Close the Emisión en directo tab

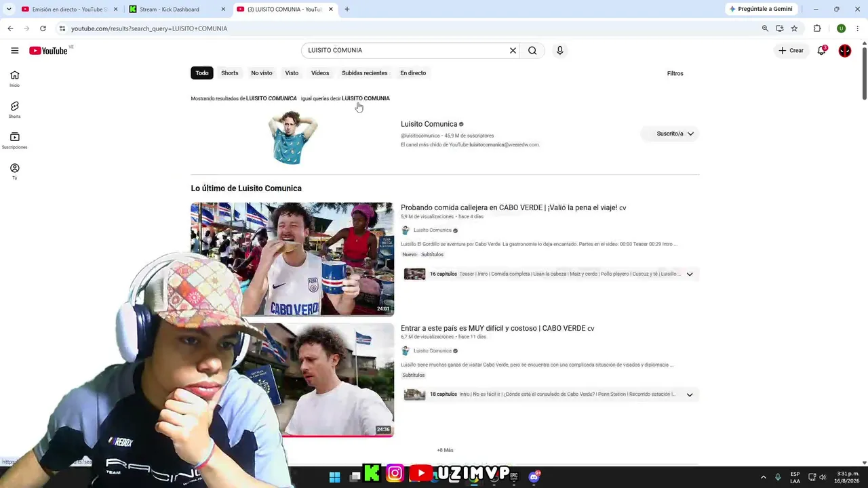[115, 9]
